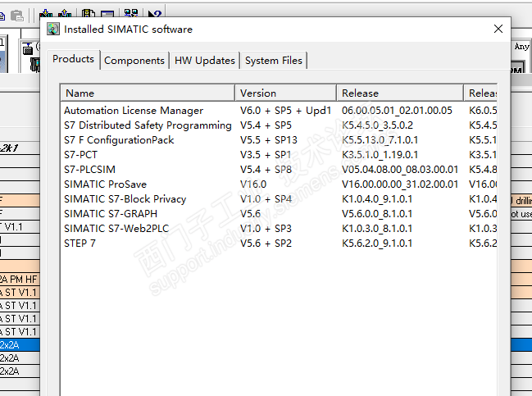This screenshot has width=532, height=396.
Task: Click Download to Module toolbar icon
Action: click(46, 14)
